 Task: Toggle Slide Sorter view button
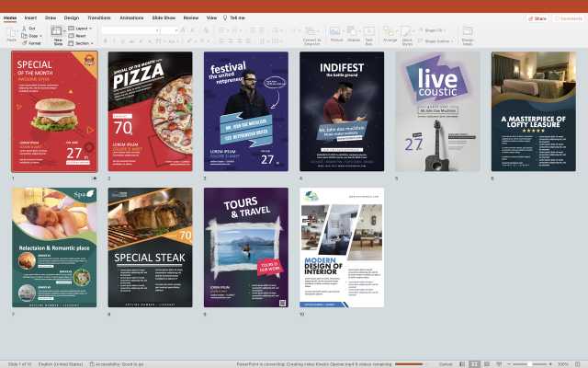(474, 363)
